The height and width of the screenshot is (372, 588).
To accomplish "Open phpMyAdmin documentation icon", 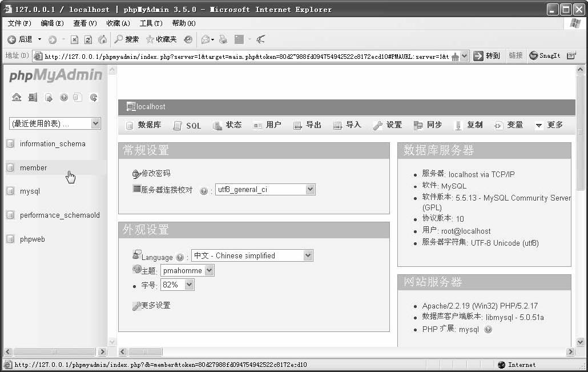I will (64, 98).
